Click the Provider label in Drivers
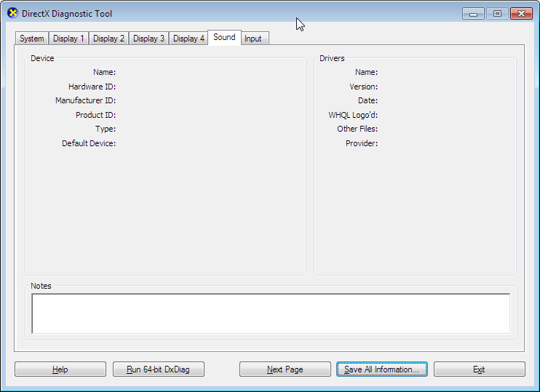 pyautogui.click(x=362, y=143)
